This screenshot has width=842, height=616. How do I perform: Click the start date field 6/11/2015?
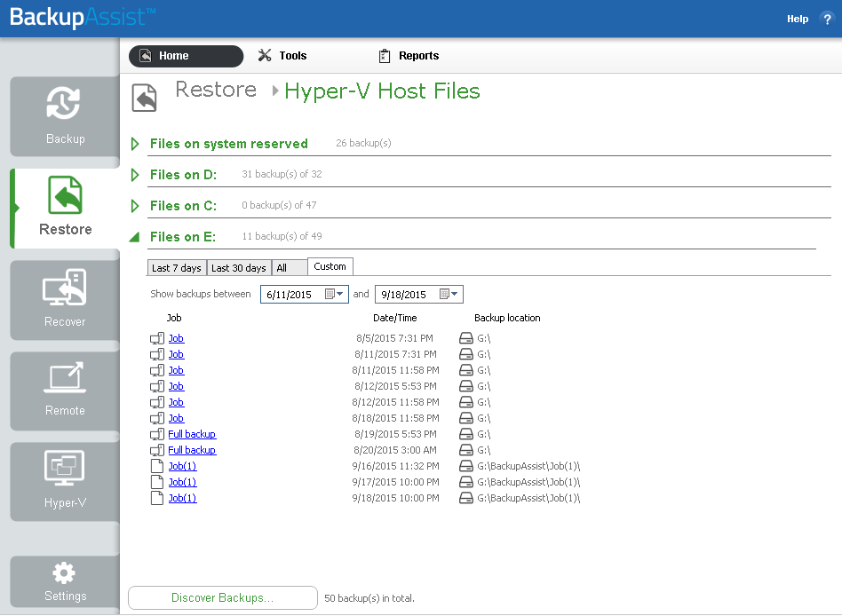click(293, 294)
